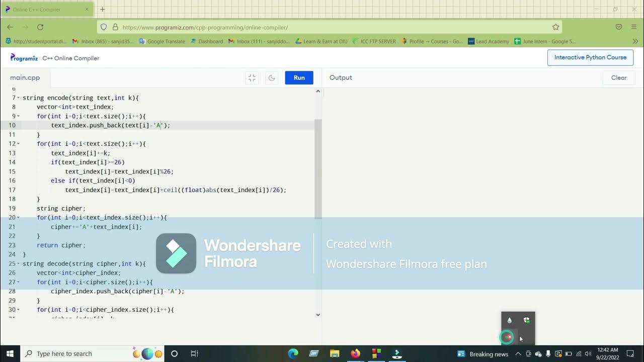644x362 pixels.
Task: Open the Interactive Python Course
Action: (590, 57)
